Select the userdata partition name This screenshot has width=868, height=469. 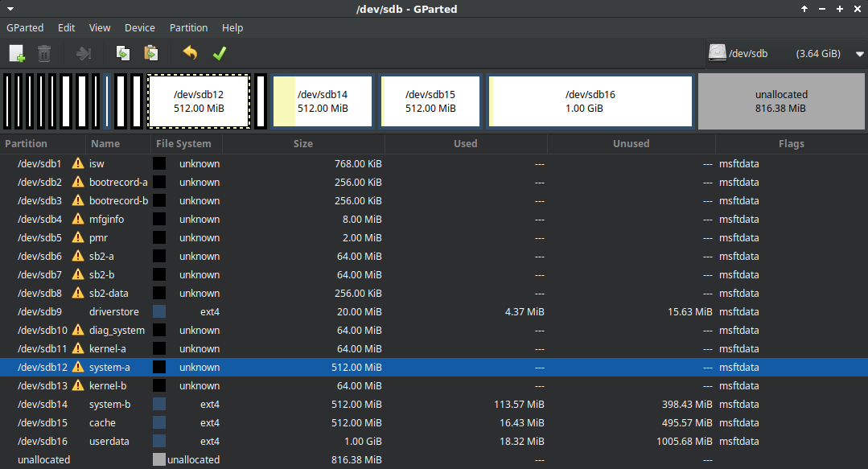point(109,442)
